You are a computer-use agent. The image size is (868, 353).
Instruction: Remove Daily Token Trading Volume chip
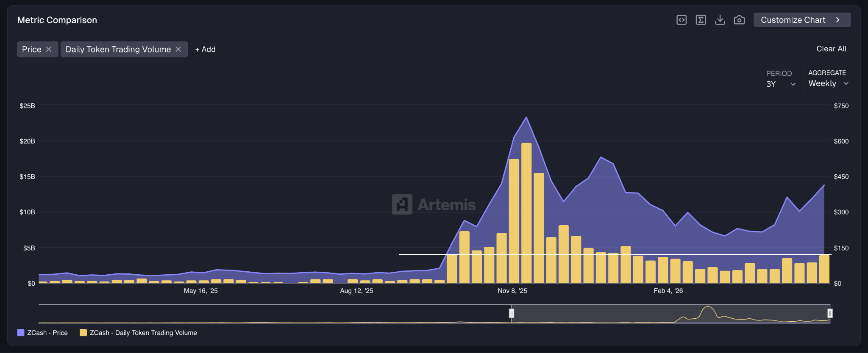(x=178, y=50)
